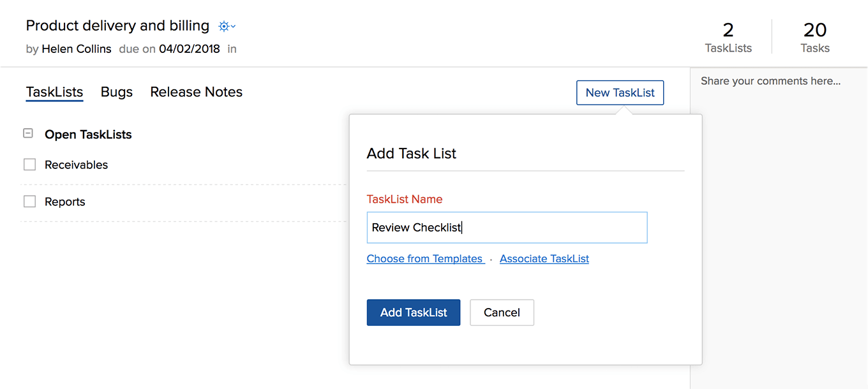The width and height of the screenshot is (868, 389).
Task: Open the Receivables tasklist
Action: (x=77, y=165)
